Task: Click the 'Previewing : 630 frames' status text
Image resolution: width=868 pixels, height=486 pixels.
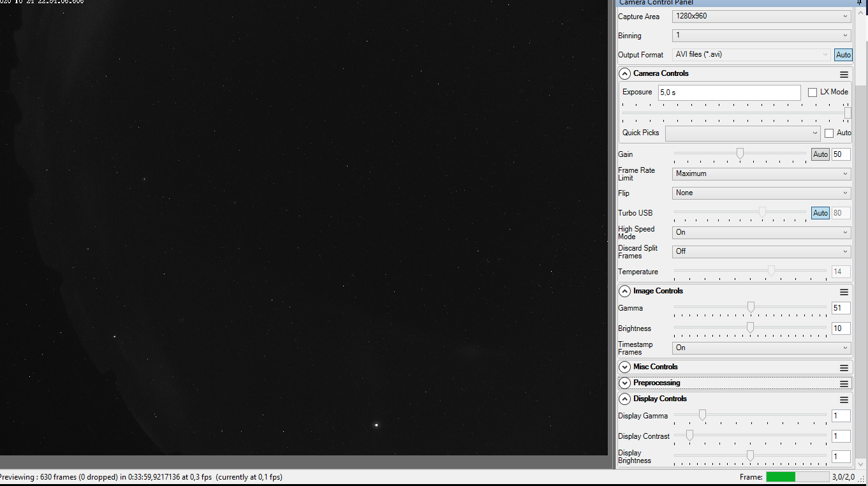Action: 141,477
